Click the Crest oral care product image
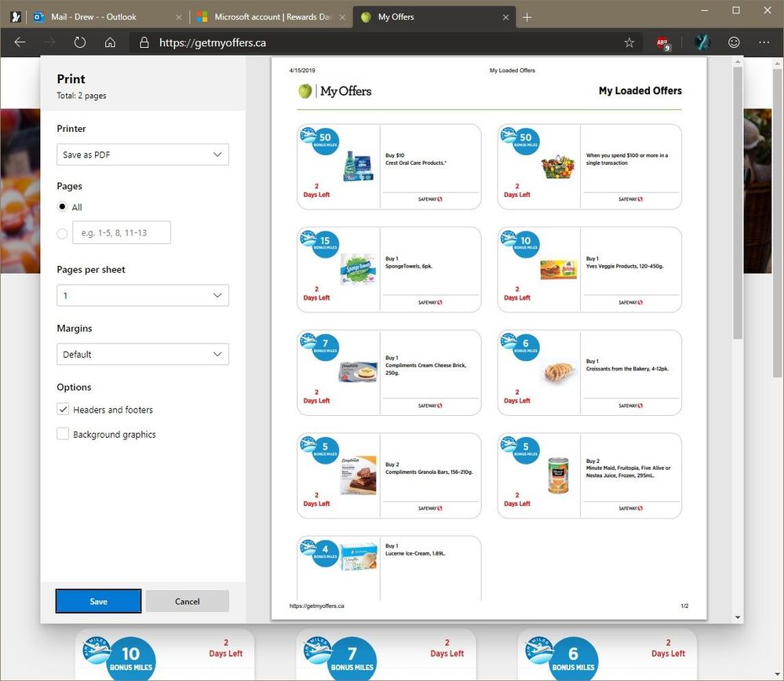The width and height of the screenshot is (784, 681). (359, 166)
